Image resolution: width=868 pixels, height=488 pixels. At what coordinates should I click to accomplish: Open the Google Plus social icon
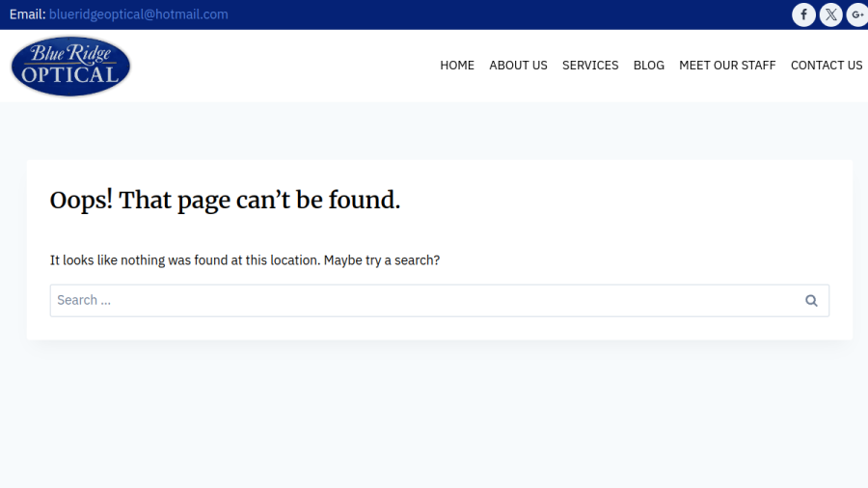pyautogui.click(x=857, y=14)
